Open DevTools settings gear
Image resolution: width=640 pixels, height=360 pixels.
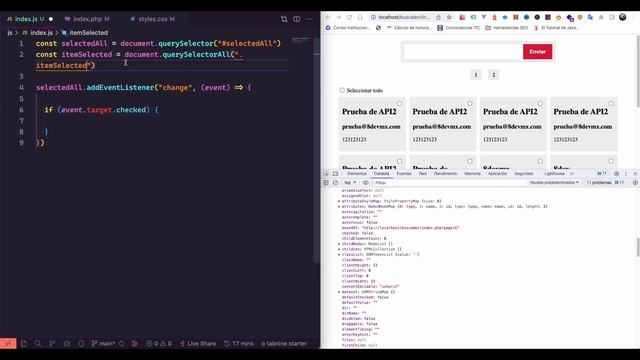point(616,173)
